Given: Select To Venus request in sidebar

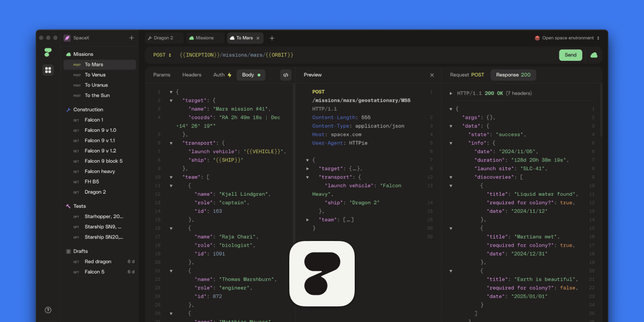Looking at the screenshot, I should (95, 75).
